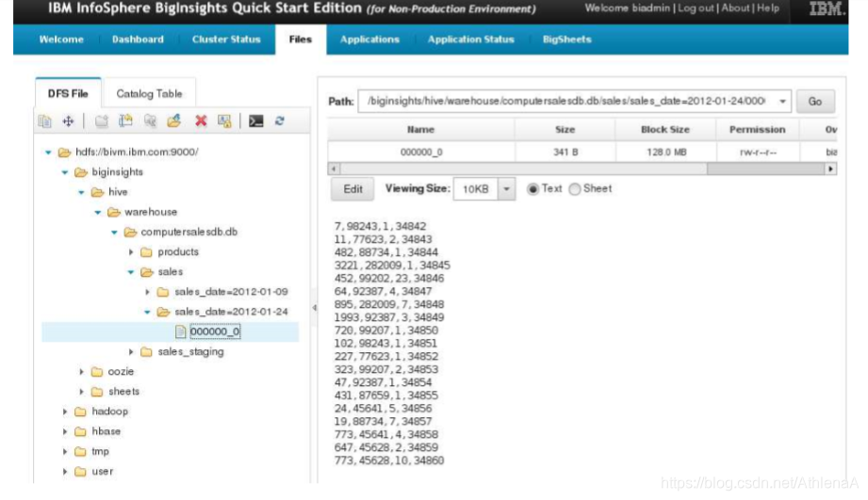The image size is (868, 500).
Task: Open the Help link
Action: pos(768,8)
